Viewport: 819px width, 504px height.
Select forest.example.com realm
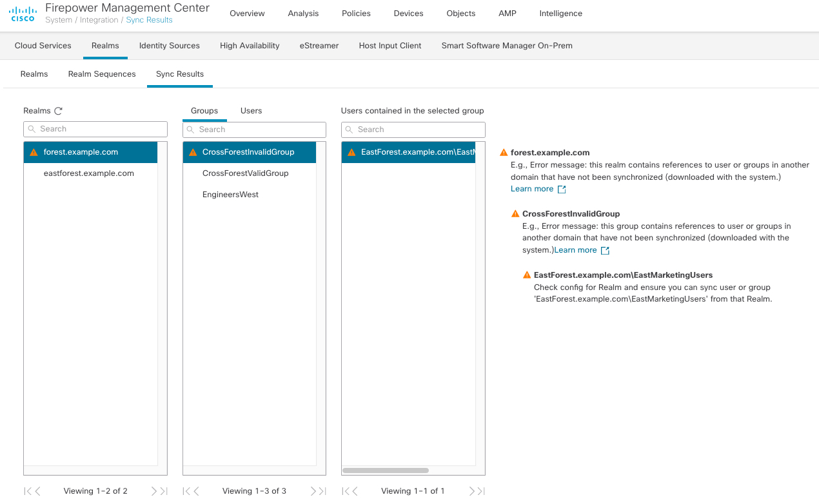90,152
